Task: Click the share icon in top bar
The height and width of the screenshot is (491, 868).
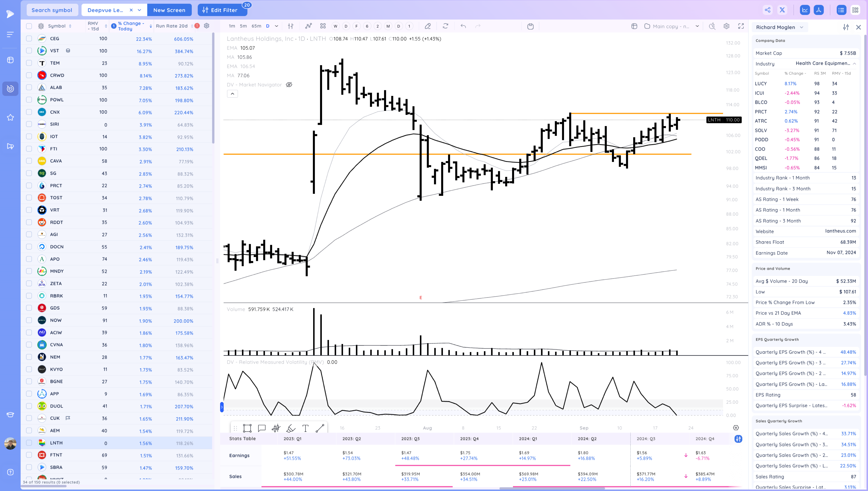Action: (767, 10)
